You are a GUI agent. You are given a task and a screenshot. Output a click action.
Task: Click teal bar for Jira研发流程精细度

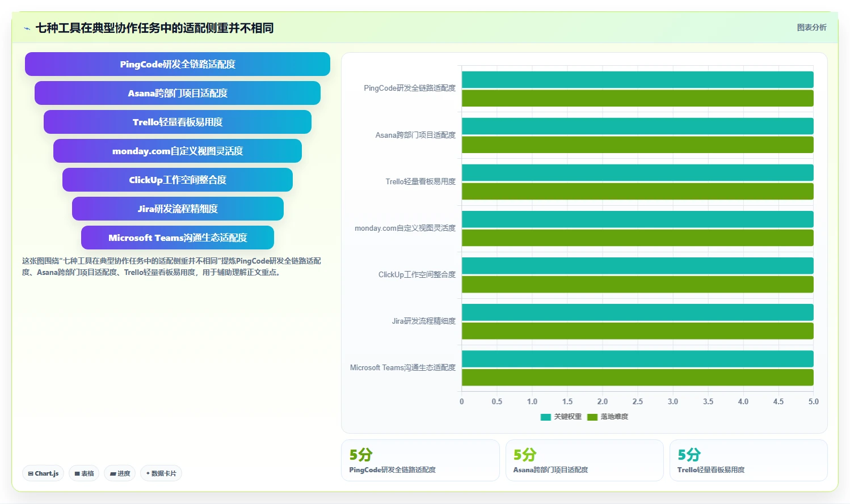pos(638,312)
